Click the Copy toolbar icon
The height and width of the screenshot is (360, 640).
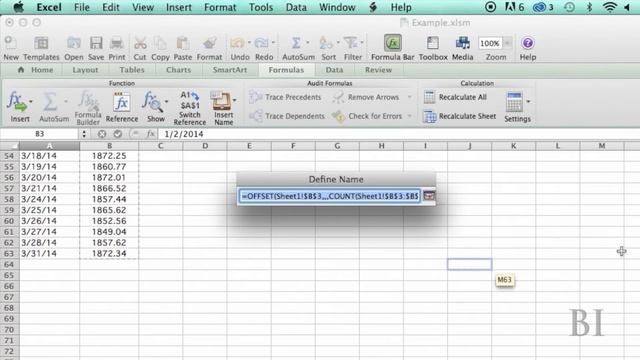[160, 43]
